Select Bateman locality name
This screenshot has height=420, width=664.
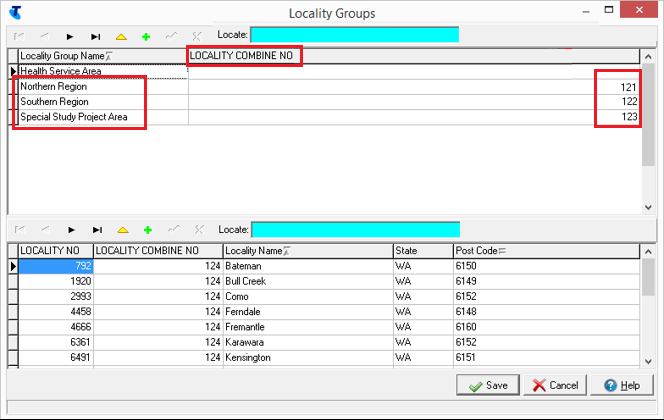point(308,266)
